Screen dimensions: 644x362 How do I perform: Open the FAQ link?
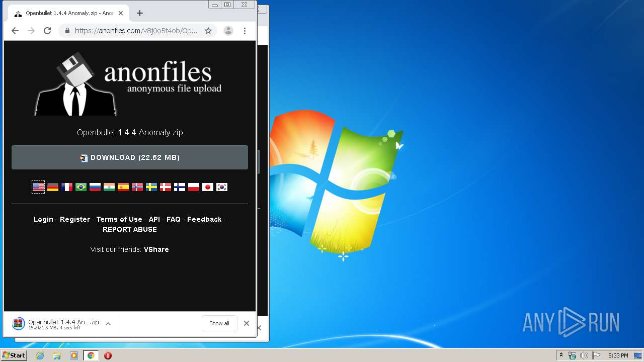pos(174,220)
